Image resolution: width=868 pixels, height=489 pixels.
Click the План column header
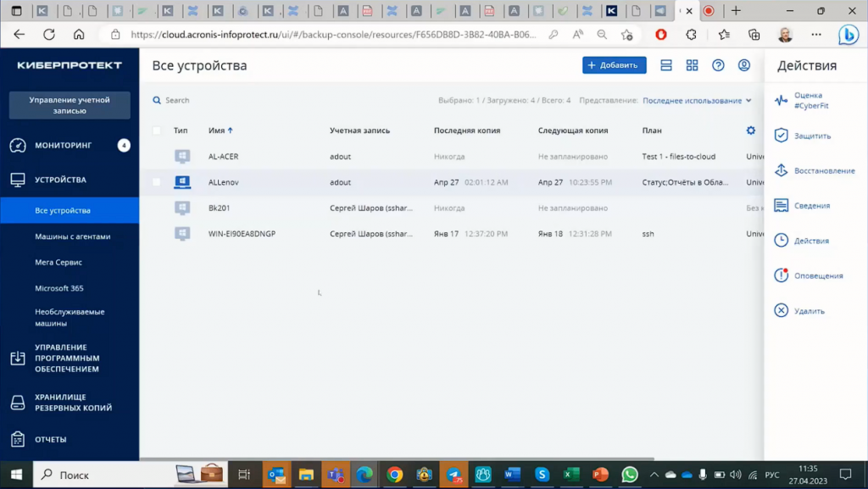pos(652,131)
